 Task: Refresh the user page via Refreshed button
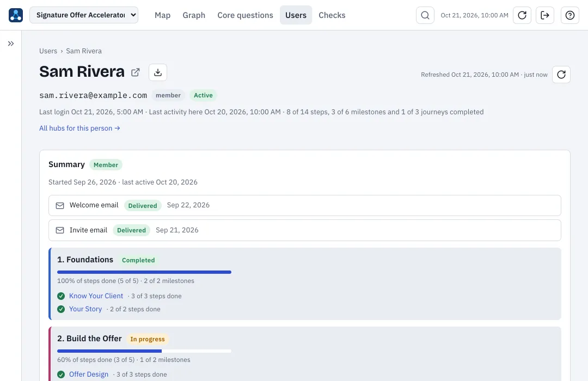click(x=561, y=74)
